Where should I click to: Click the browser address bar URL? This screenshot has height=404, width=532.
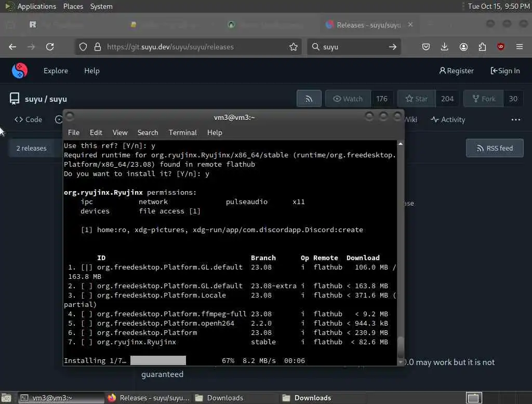click(x=170, y=47)
